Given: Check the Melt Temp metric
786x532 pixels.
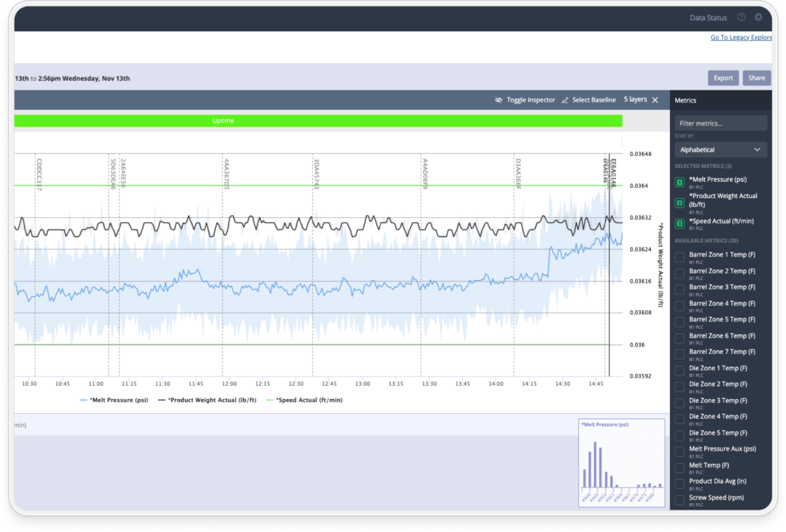Looking at the screenshot, I should [679, 468].
